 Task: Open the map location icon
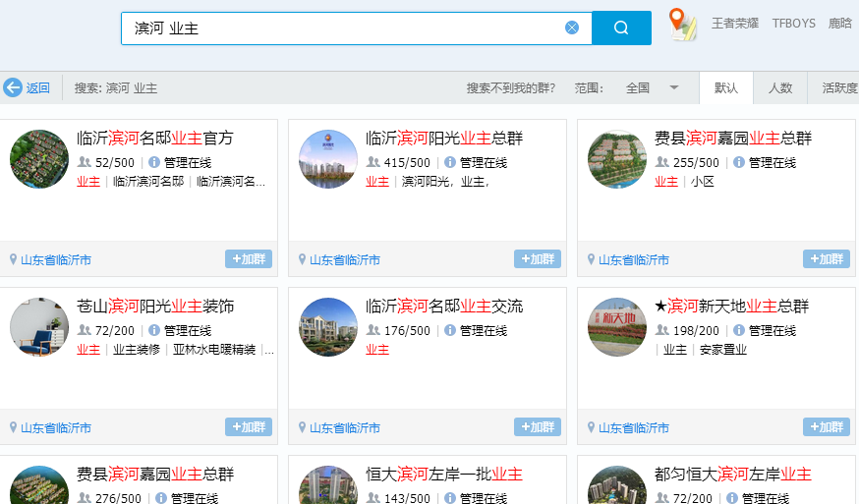coord(682,24)
